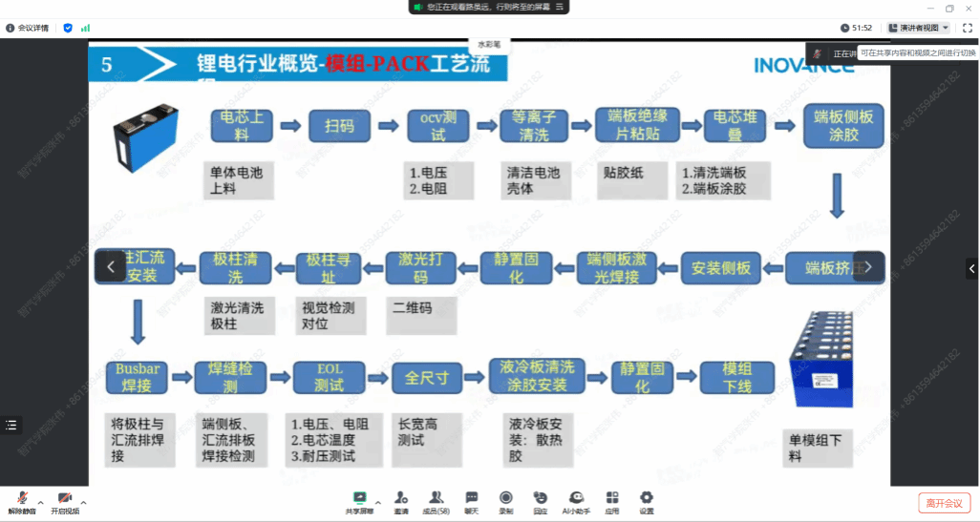
Task: Open the Meeting Details (会议详情) info
Action: pos(28,28)
